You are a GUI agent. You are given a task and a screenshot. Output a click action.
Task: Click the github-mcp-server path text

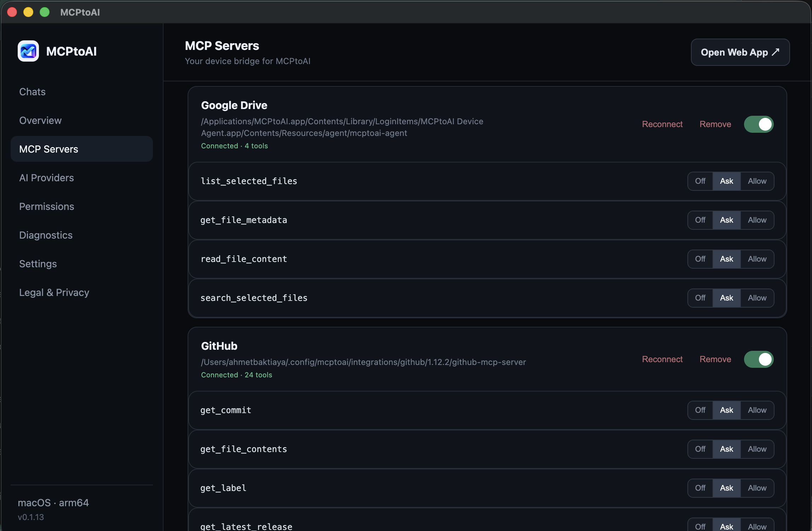coord(364,362)
